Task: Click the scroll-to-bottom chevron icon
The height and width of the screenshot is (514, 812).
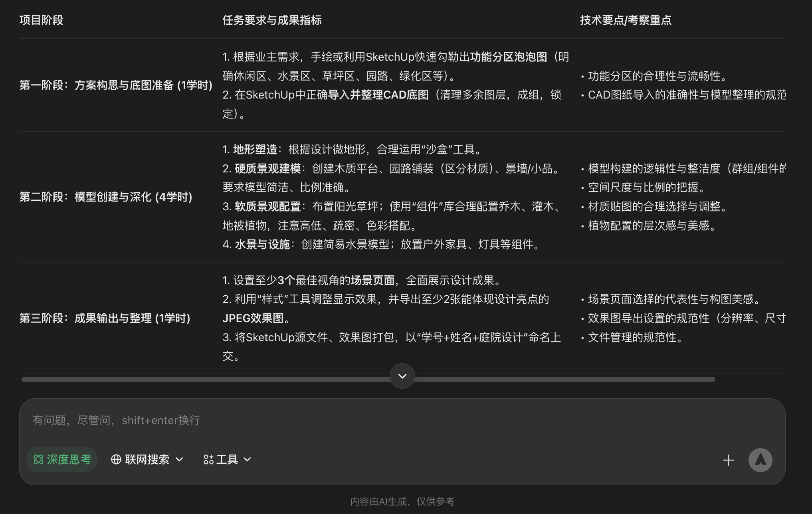Action: click(x=402, y=376)
